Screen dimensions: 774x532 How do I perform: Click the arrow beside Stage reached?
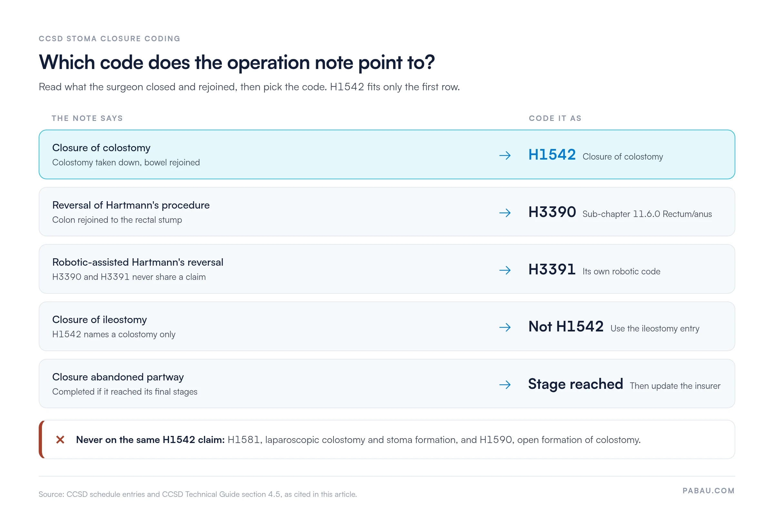[x=505, y=385]
